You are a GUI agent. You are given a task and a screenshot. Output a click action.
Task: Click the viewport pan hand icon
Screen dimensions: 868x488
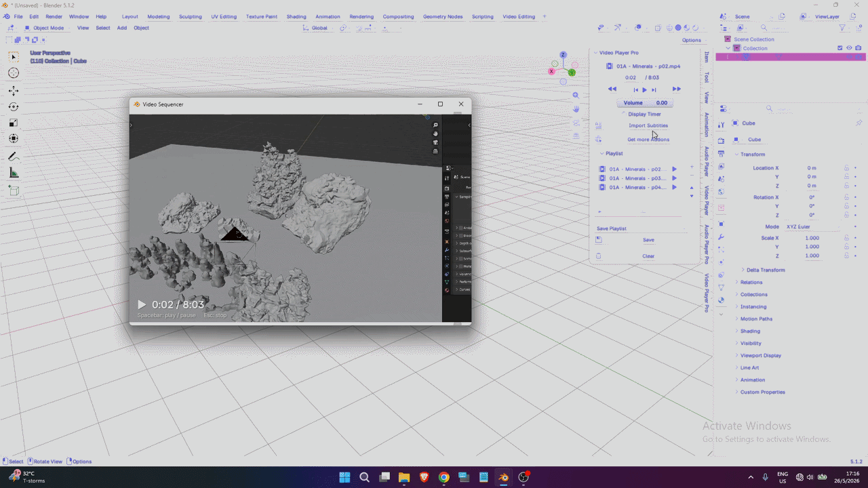[576, 108]
